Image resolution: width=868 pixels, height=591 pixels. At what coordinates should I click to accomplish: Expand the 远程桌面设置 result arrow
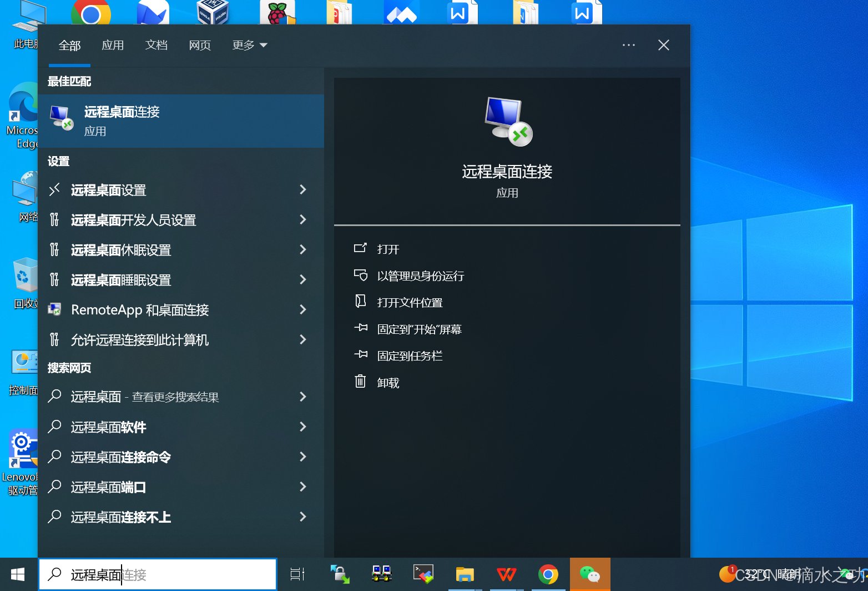(x=303, y=190)
